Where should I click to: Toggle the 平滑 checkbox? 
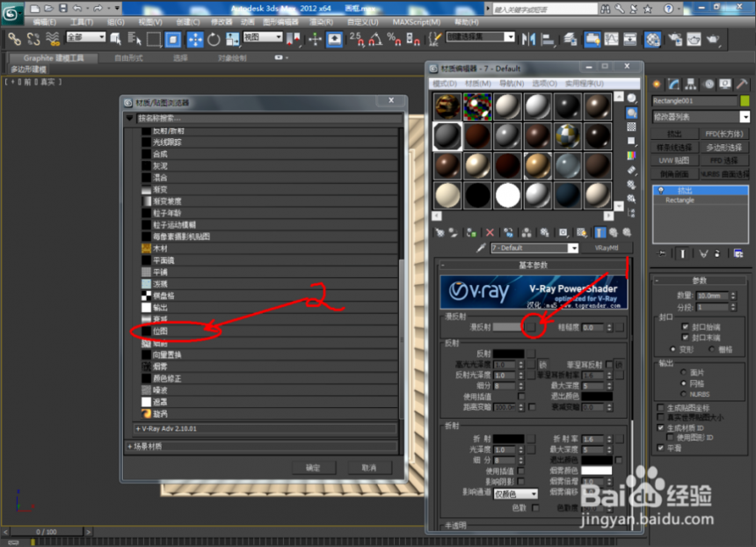tap(660, 449)
